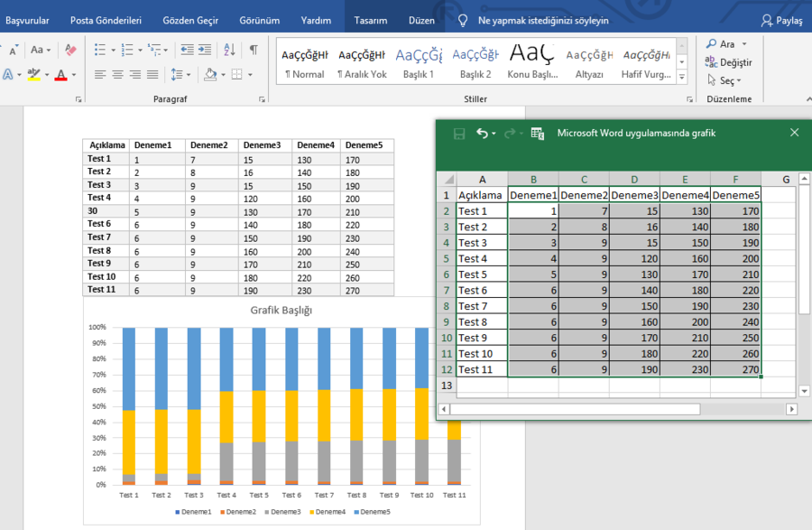The width and height of the screenshot is (812, 530).
Task: Click the numbered list icon
Action: click(x=127, y=50)
